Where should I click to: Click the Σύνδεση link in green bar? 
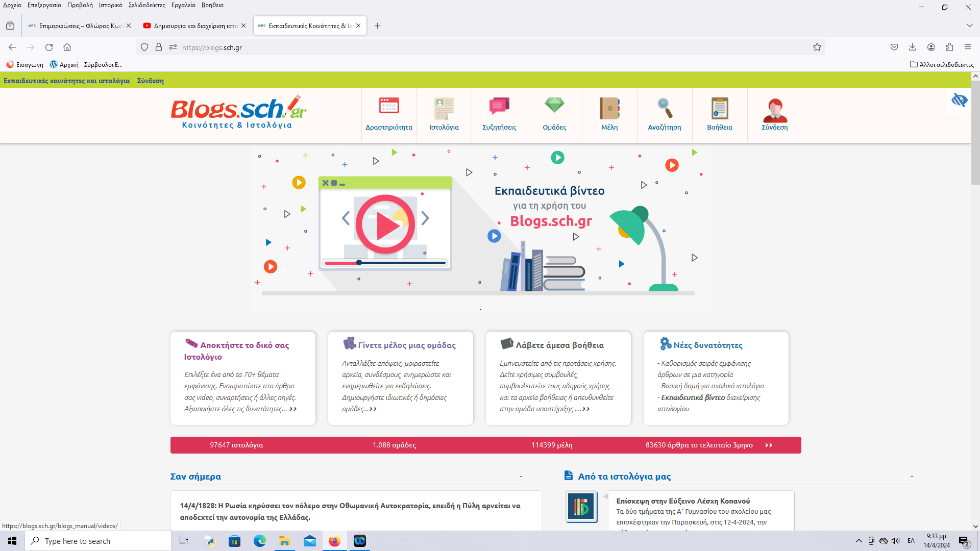pyautogui.click(x=150, y=81)
